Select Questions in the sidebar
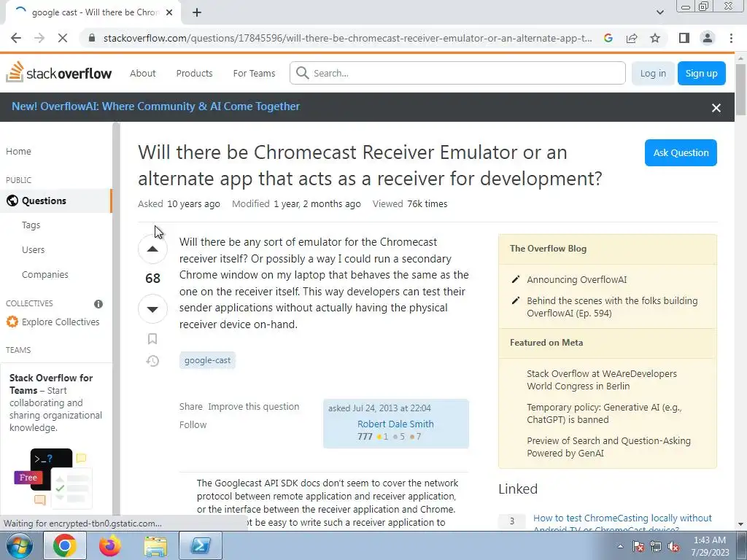The height and width of the screenshot is (560, 747). click(x=55, y=201)
